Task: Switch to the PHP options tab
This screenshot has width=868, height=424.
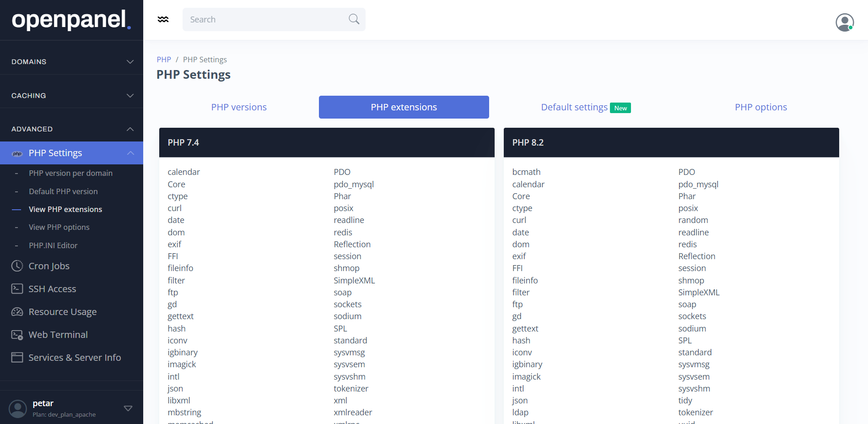Action: coord(760,107)
